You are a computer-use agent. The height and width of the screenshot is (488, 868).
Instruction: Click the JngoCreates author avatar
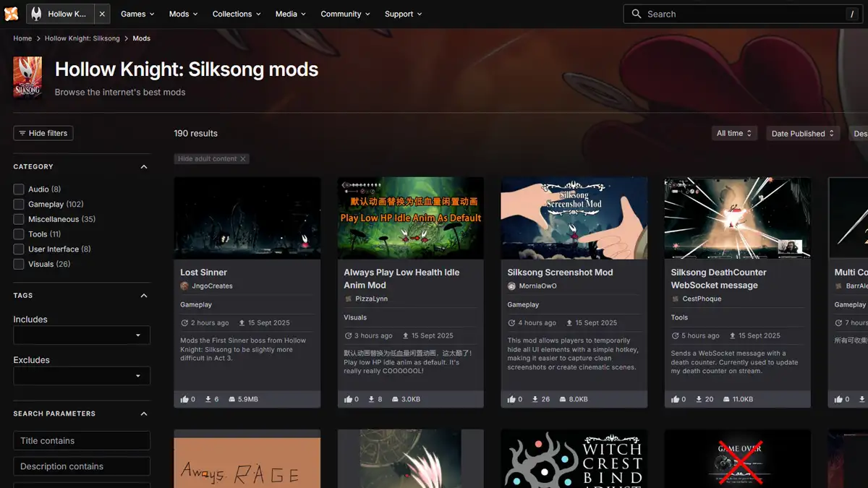click(x=184, y=286)
